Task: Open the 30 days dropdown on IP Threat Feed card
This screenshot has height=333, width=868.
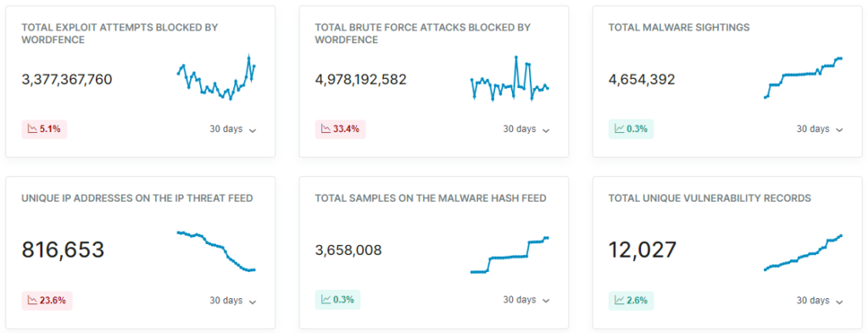Action: pyautogui.click(x=232, y=301)
